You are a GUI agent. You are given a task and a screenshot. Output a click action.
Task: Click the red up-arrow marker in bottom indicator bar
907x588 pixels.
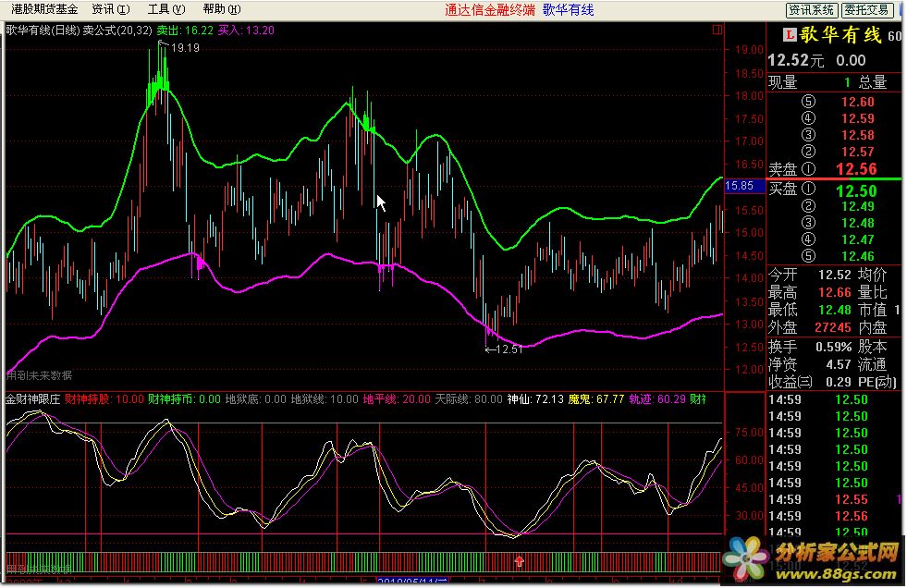[519, 561]
